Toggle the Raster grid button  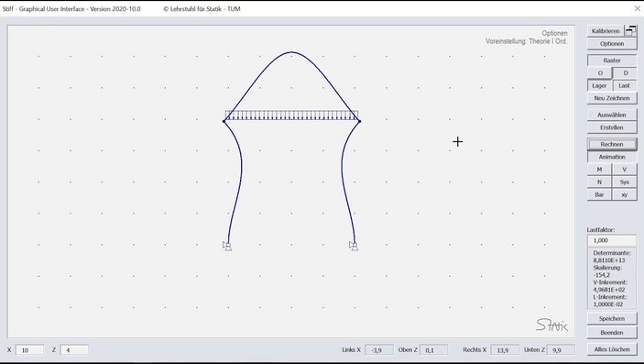[x=612, y=61]
